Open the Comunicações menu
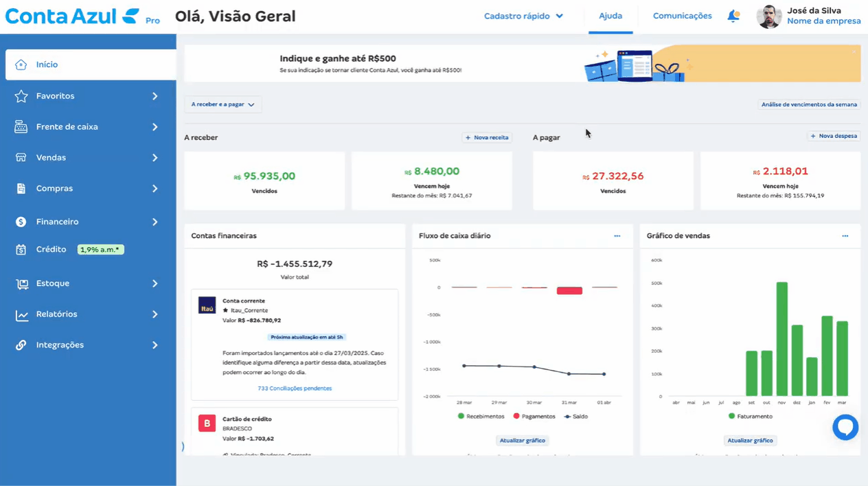868x486 pixels. [x=682, y=15]
